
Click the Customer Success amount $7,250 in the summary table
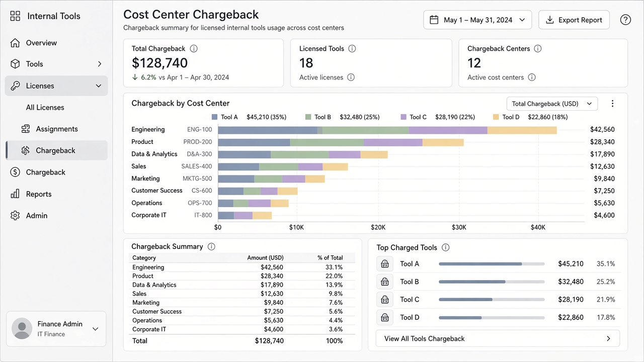pyautogui.click(x=272, y=312)
